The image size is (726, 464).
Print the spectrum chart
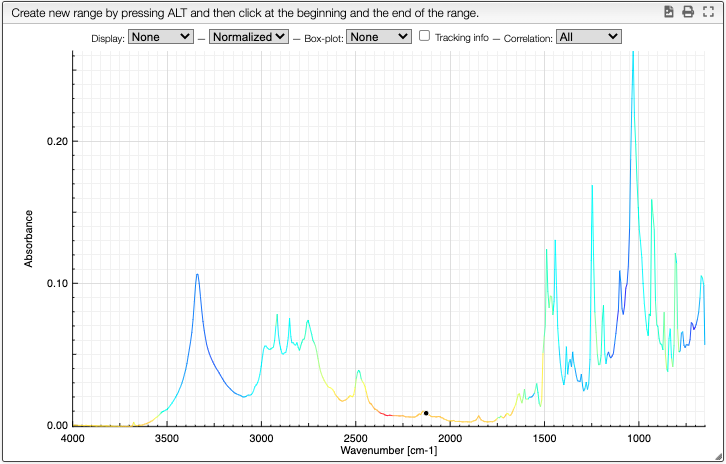point(688,12)
